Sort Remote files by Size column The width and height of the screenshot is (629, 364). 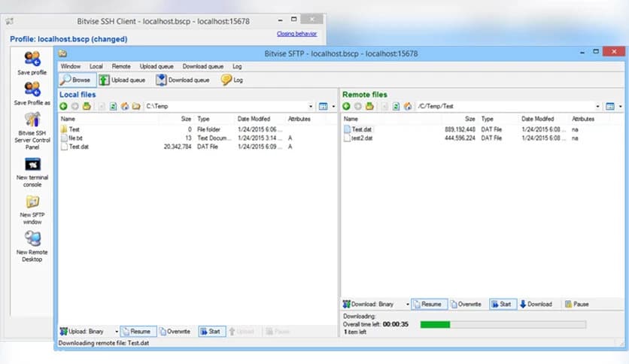459,119
